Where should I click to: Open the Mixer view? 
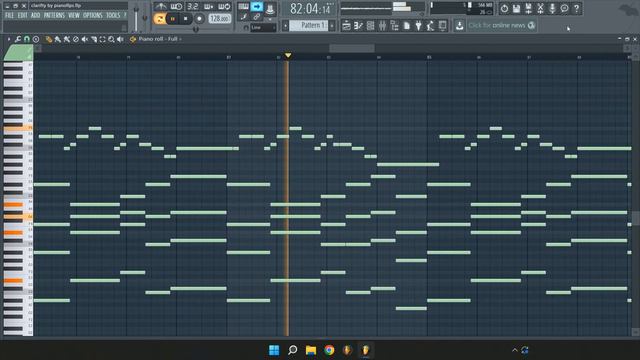tap(382, 26)
